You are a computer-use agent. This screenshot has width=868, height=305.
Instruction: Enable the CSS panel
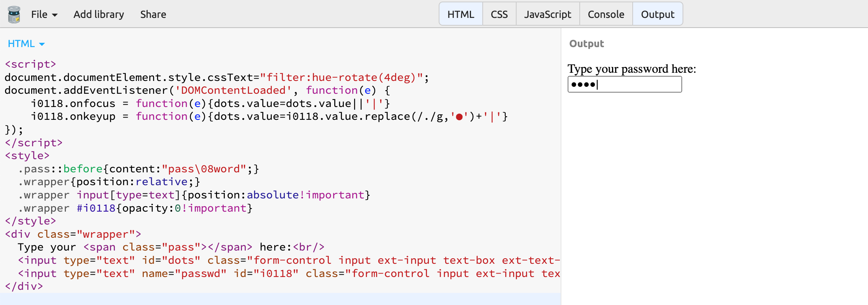(x=499, y=14)
